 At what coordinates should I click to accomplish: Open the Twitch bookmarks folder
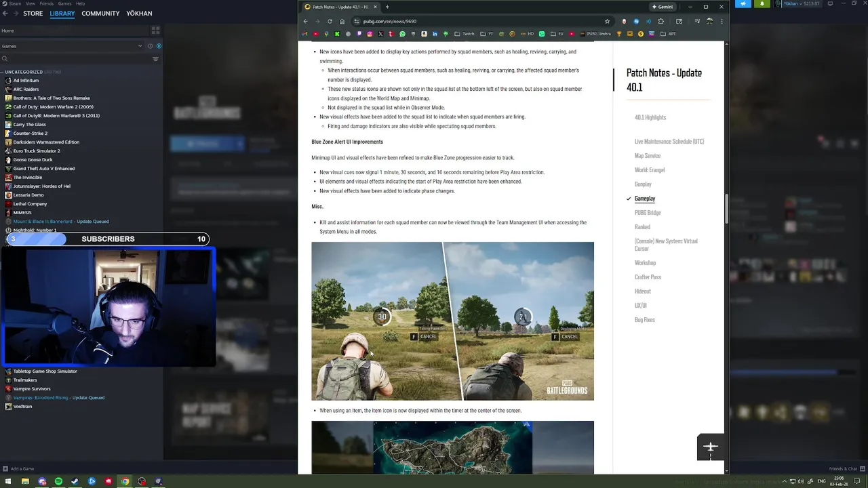tap(465, 34)
